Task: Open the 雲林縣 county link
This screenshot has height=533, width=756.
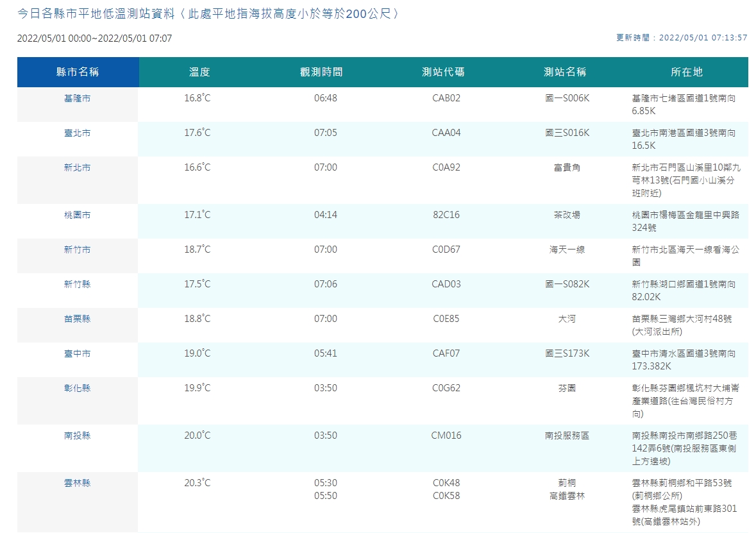Action: pyautogui.click(x=77, y=484)
